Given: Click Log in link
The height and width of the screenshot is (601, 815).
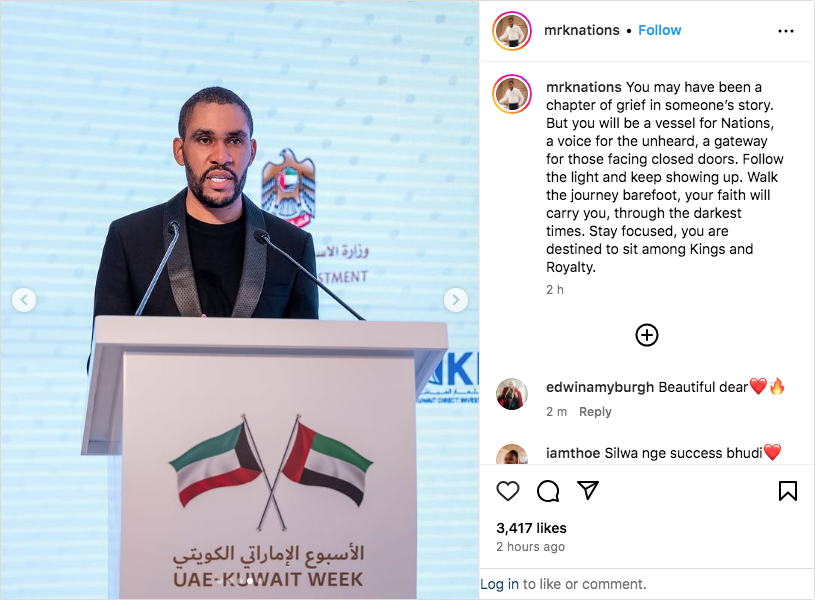Looking at the screenshot, I should coord(499,584).
